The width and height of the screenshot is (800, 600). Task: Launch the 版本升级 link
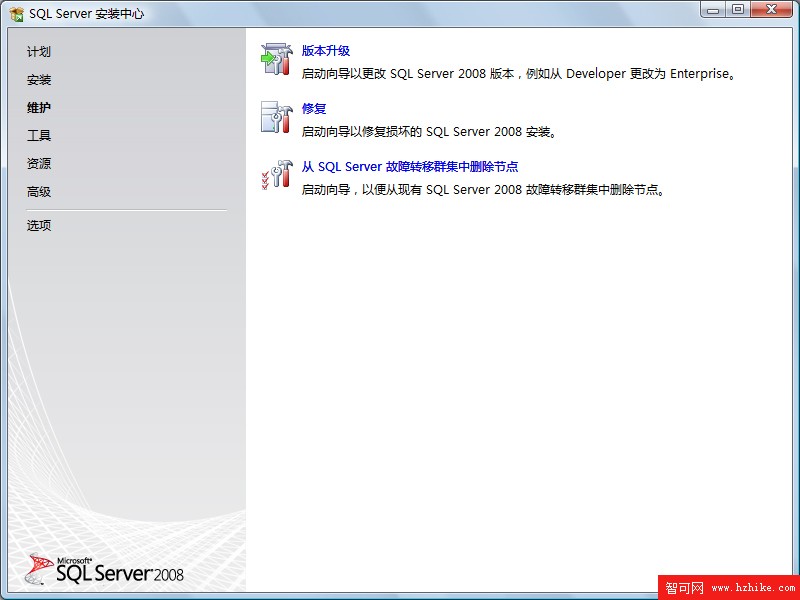[x=326, y=51]
